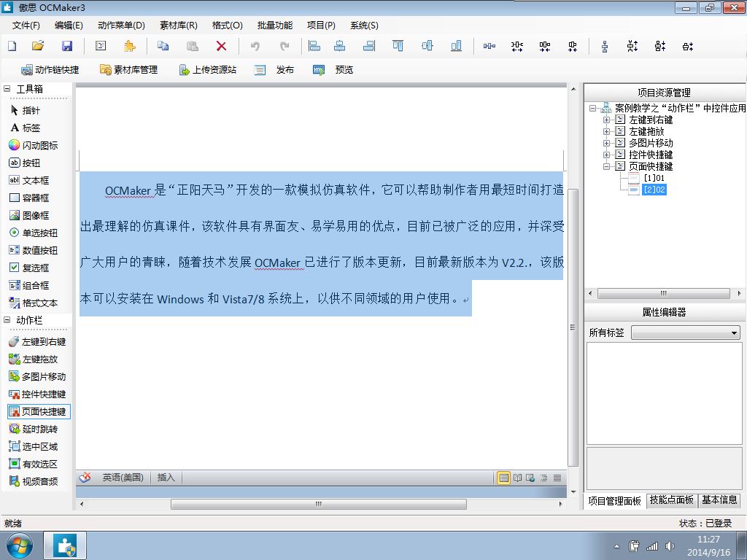Collapse the 页面快捷键 tree node
Image resolution: width=747 pixels, height=560 pixels.
pyautogui.click(x=606, y=166)
